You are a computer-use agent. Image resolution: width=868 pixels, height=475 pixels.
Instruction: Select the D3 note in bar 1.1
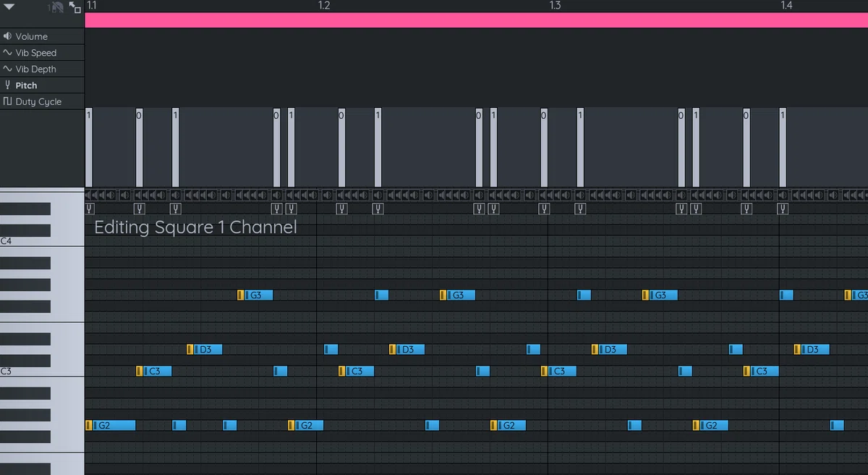(x=205, y=349)
